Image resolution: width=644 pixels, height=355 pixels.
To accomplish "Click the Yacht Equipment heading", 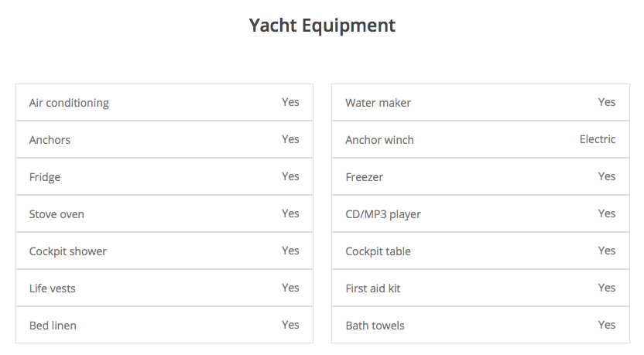I will [322, 26].
